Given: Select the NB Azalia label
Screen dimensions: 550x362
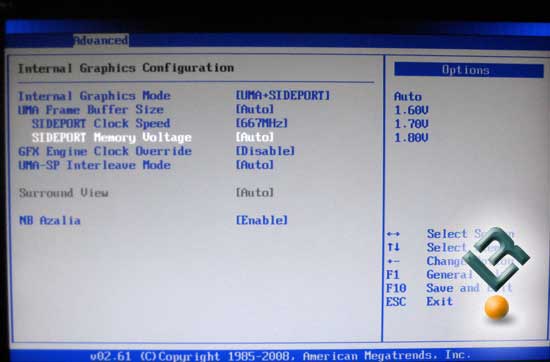Looking at the screenshot, I should tap(49, 221).
